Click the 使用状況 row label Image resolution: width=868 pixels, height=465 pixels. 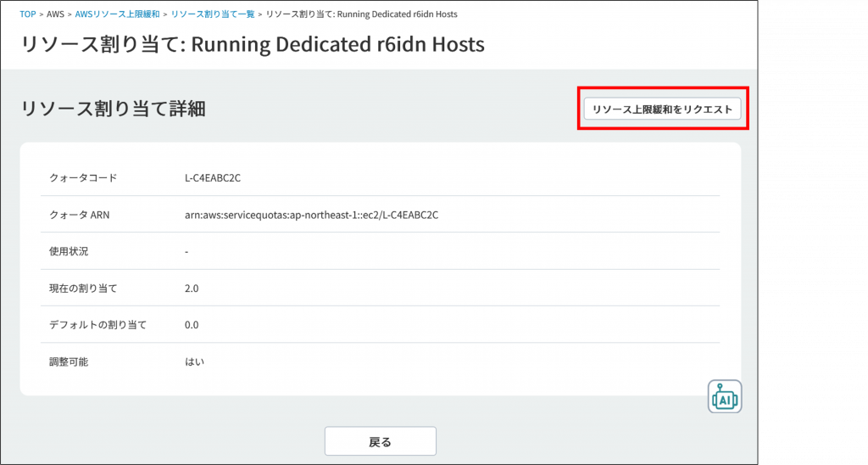(69, 251)
